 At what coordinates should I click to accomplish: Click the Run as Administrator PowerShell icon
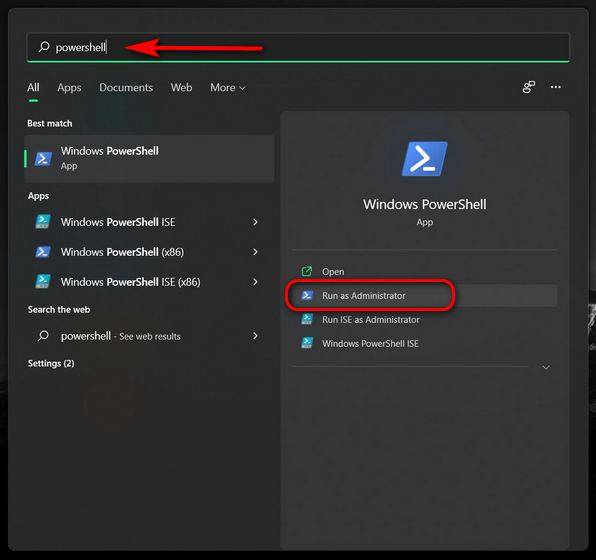pyautogui.click(x=307, y=295)
